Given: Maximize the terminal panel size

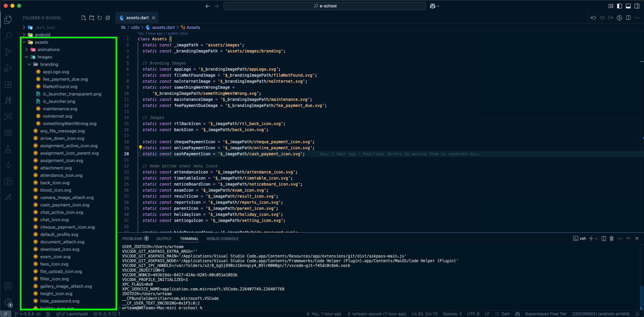Looking at the screenshot, I should [x=628, y=239].
